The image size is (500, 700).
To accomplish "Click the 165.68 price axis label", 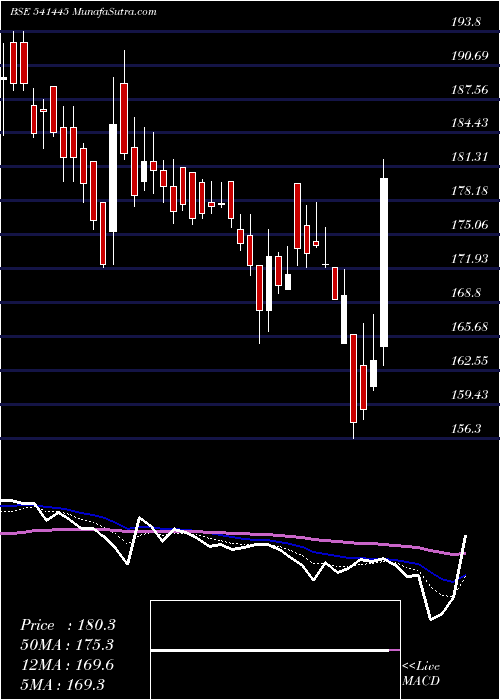I will (x=468, y=327).
